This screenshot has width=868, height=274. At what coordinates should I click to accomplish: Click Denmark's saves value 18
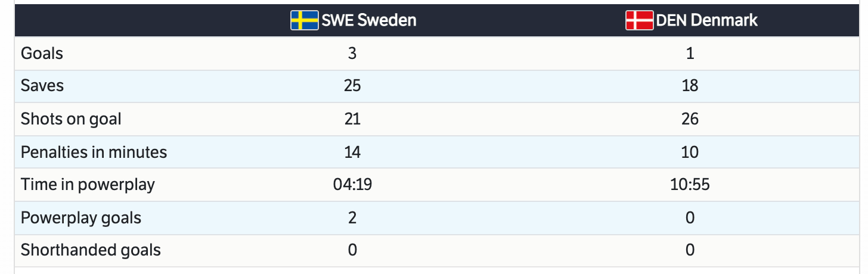(x=690, y=86)
